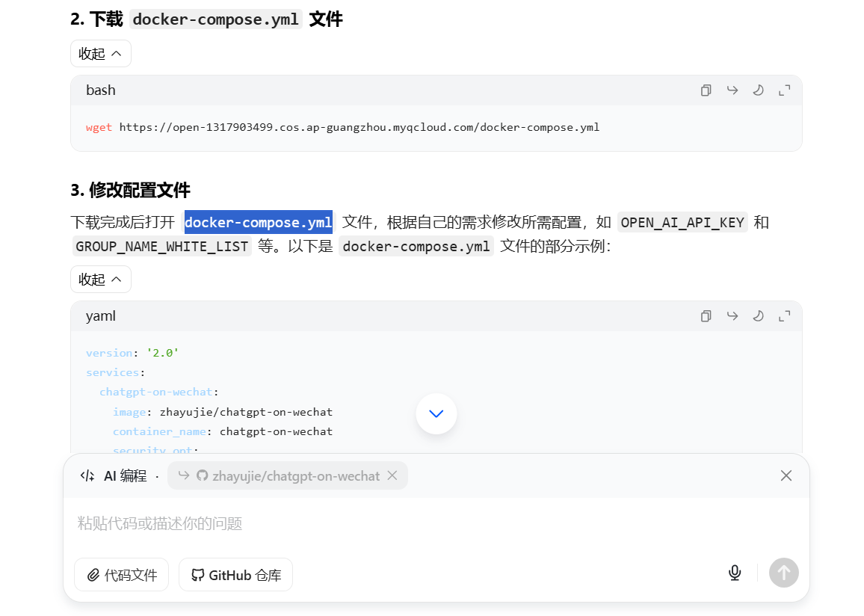864x616 pixels.
Task: Send message with up-arrow button
Action: pyautogui.click(x=784, y=573)
